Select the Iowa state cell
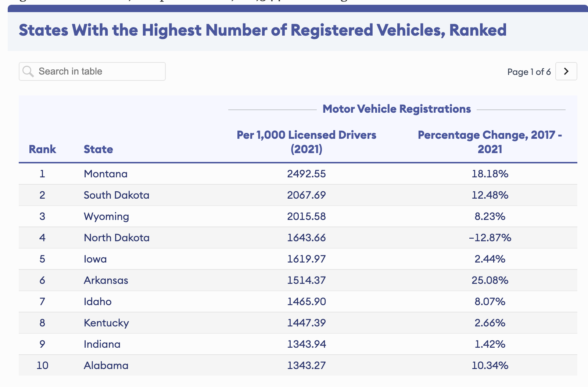588x387 pixels. coord(95,259)
